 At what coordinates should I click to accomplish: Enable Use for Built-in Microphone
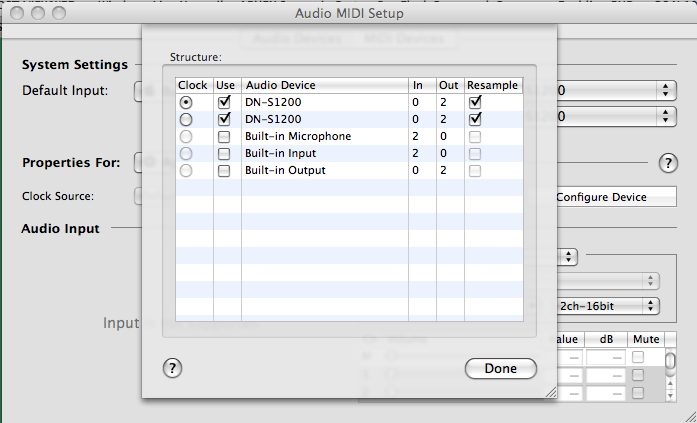click(x=224, y=137)
